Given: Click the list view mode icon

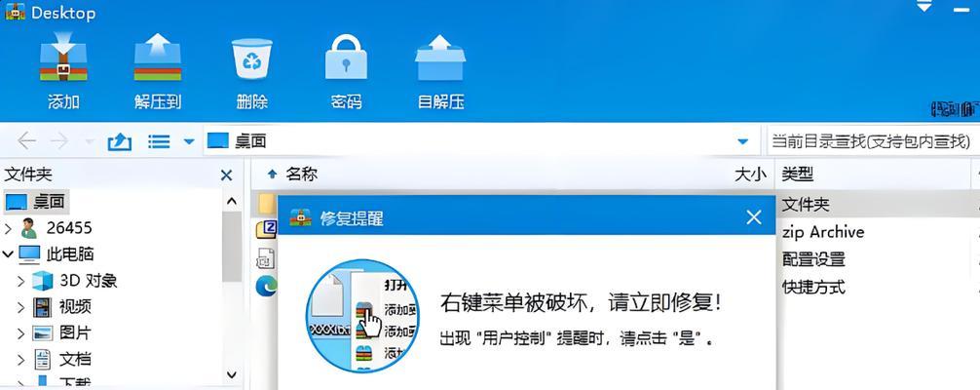Looking at the screenshot, I should point(159,141).
